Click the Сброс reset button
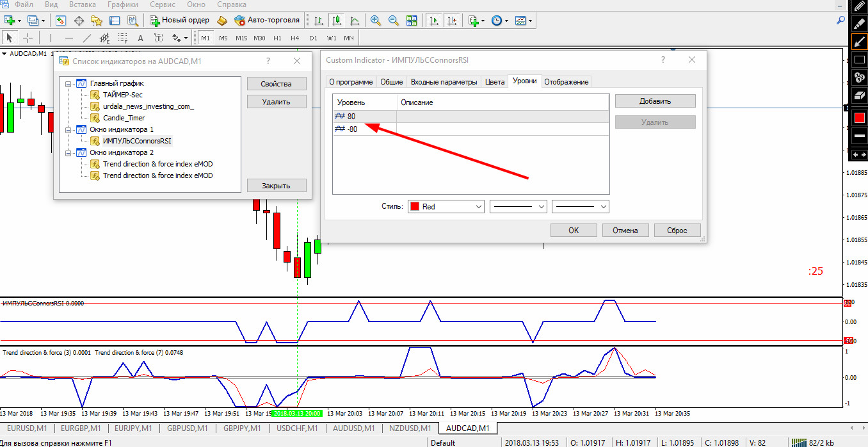 (677, 231)
